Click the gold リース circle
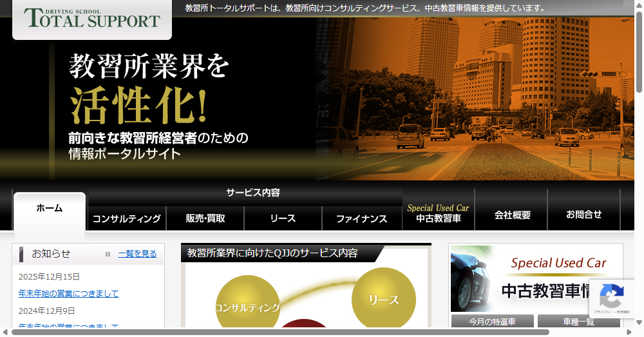Screen dimensions: 644x337 383,299
